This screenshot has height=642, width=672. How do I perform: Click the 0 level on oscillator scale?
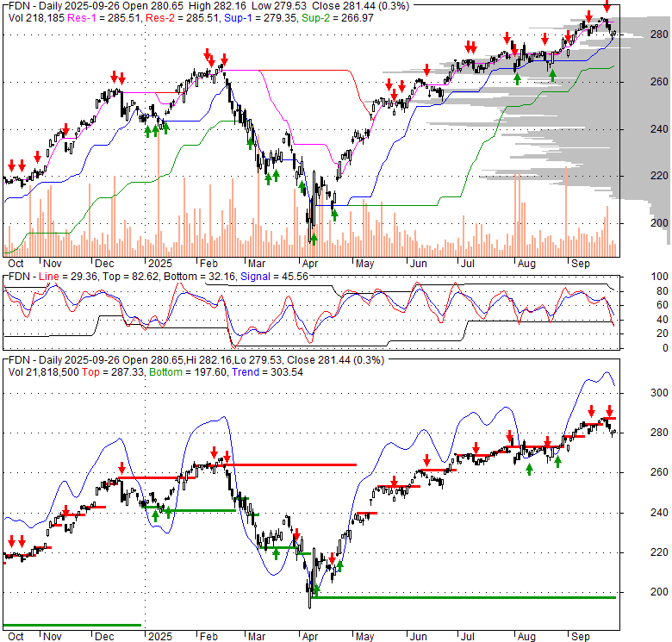coord(665,348)
